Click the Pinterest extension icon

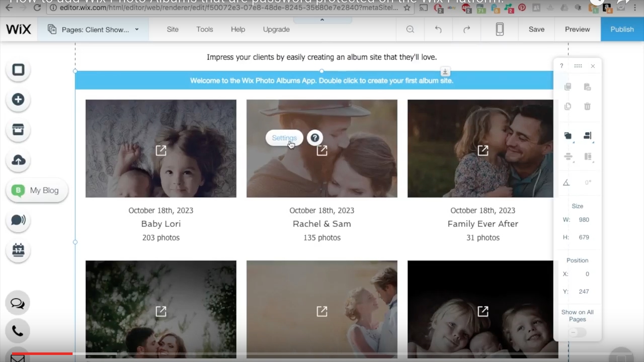tap(522, 8)
